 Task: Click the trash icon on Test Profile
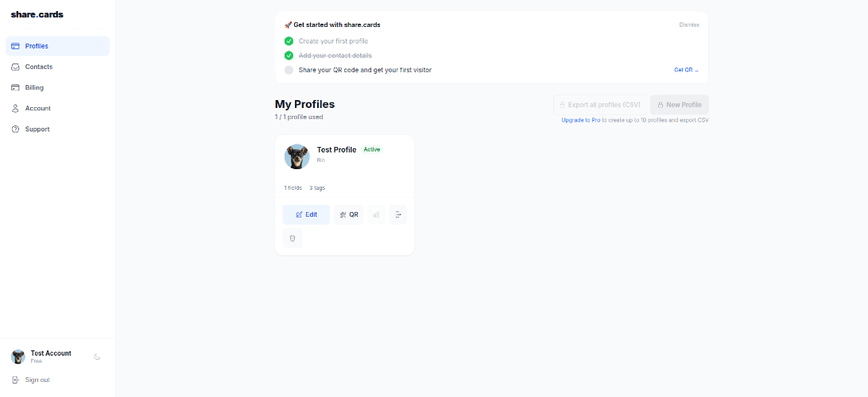[x=292, y=237]
